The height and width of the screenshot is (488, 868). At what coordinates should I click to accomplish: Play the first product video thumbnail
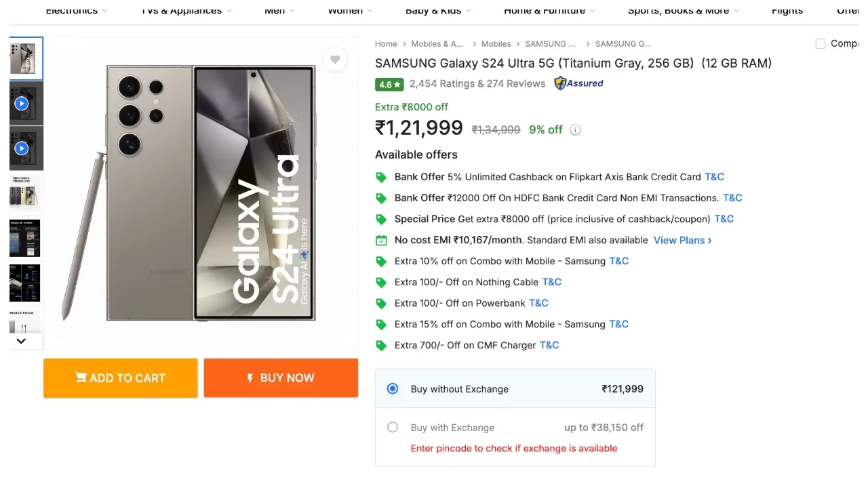coord(22,104)
